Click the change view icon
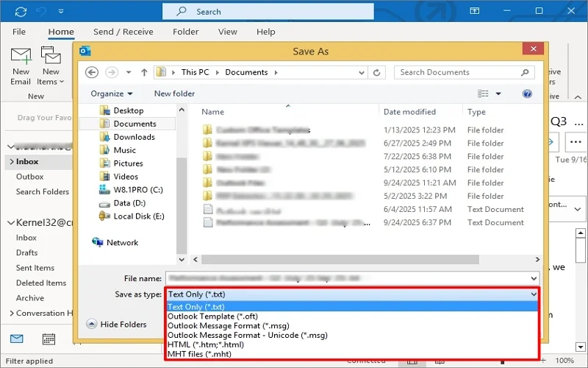The image size is (588, 368). click(x=483, y=93)
